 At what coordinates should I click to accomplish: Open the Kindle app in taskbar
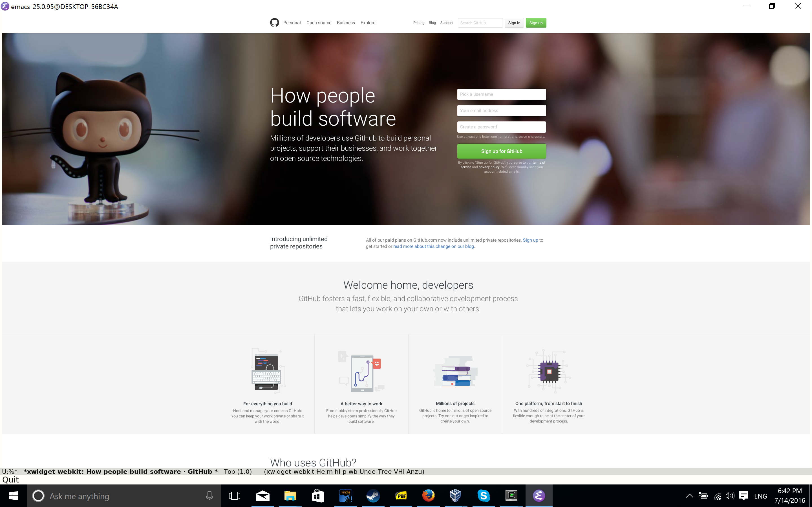(345, 496)
